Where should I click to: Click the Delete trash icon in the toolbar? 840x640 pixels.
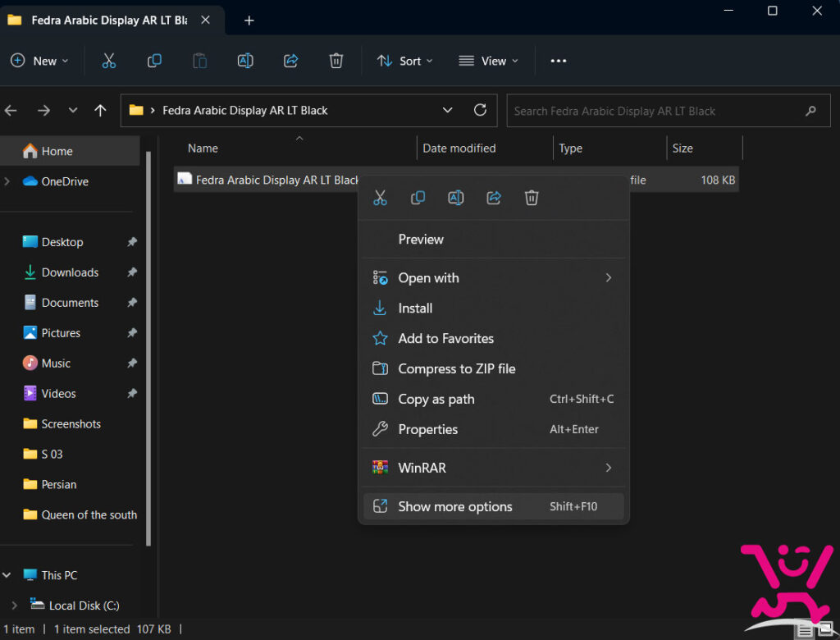[x=336, y=61]
